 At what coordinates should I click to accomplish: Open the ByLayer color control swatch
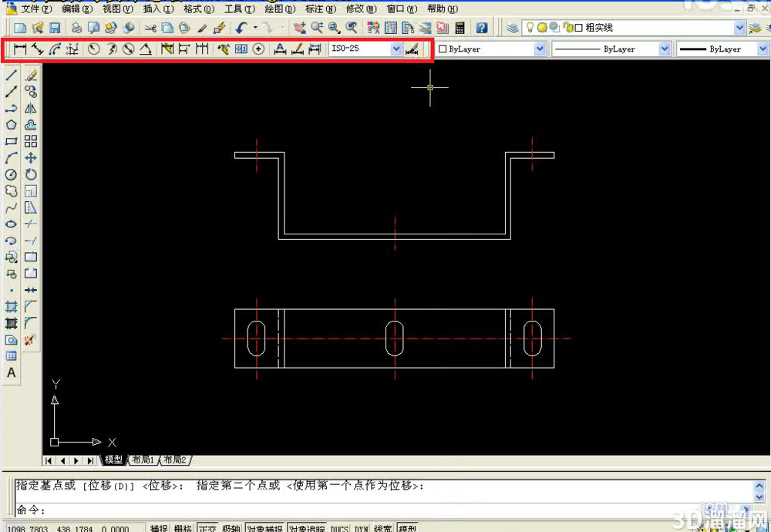tap(491, 49)
